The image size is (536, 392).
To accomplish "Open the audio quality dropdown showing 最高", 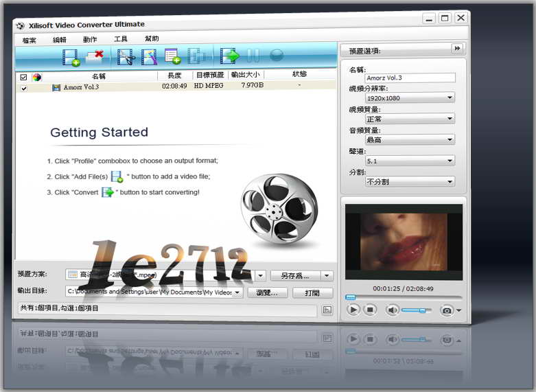I will (x=410, y=139).
